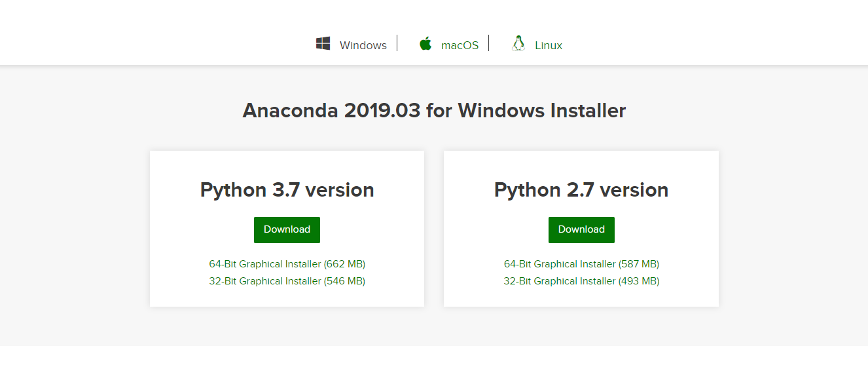Click Anaconda 2019.03 for Windows Installer heading

click(434, 110)
